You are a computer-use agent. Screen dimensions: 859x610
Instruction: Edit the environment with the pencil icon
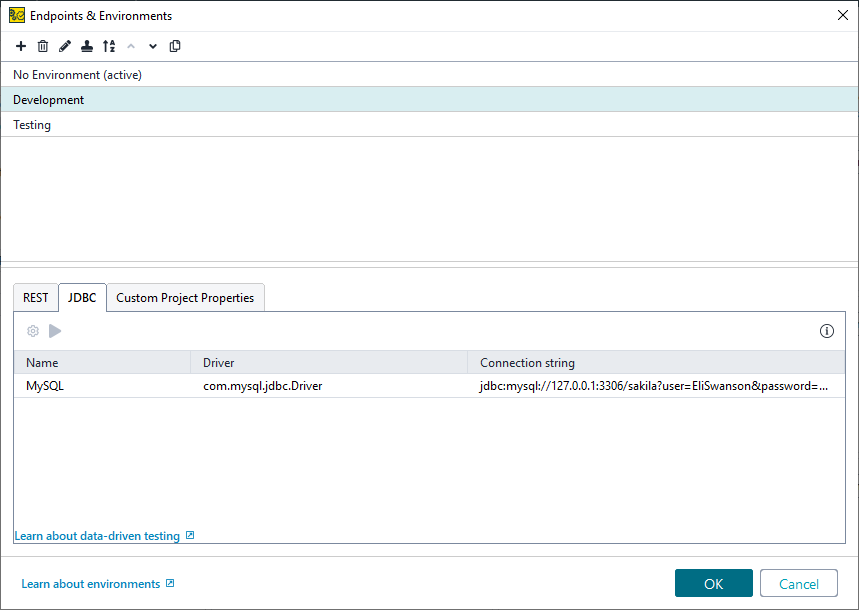[x=64, y=46]
